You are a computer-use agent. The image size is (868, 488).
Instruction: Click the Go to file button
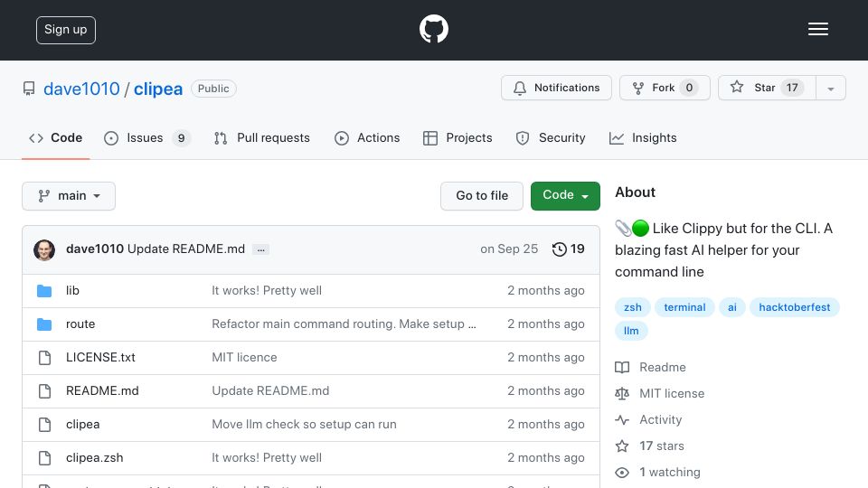482,196
